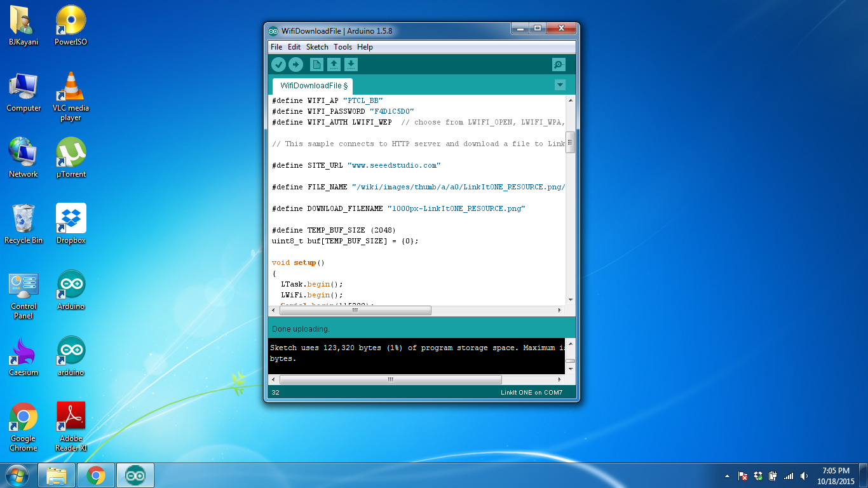Click the TEMP_BUF_SIZE (2048) define line
This screenshot has height=488, width=868.
coord(334,230)
